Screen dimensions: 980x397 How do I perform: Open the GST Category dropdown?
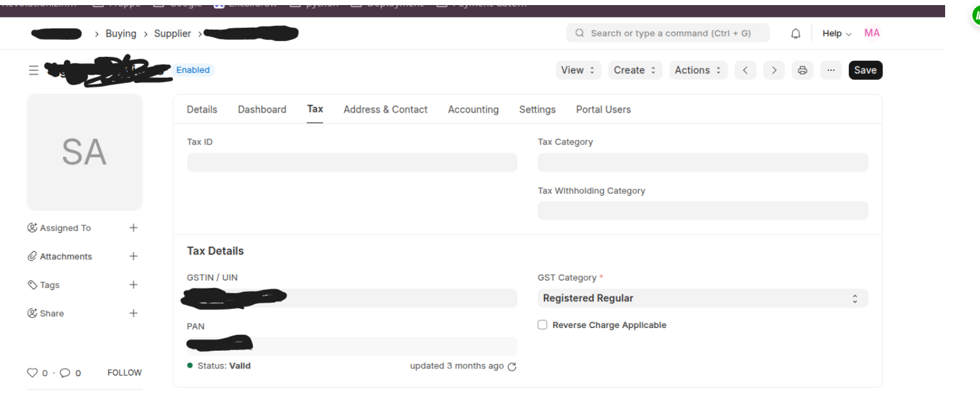(703, 298)
